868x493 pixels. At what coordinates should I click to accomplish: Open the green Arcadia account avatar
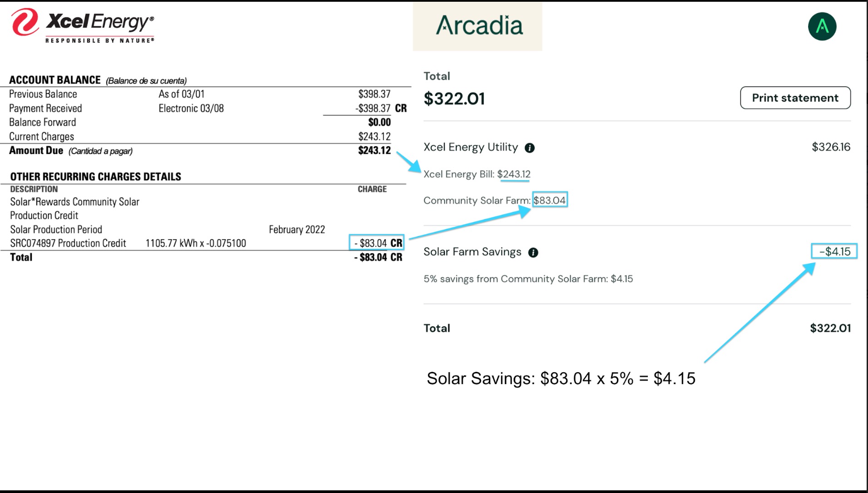822,26
